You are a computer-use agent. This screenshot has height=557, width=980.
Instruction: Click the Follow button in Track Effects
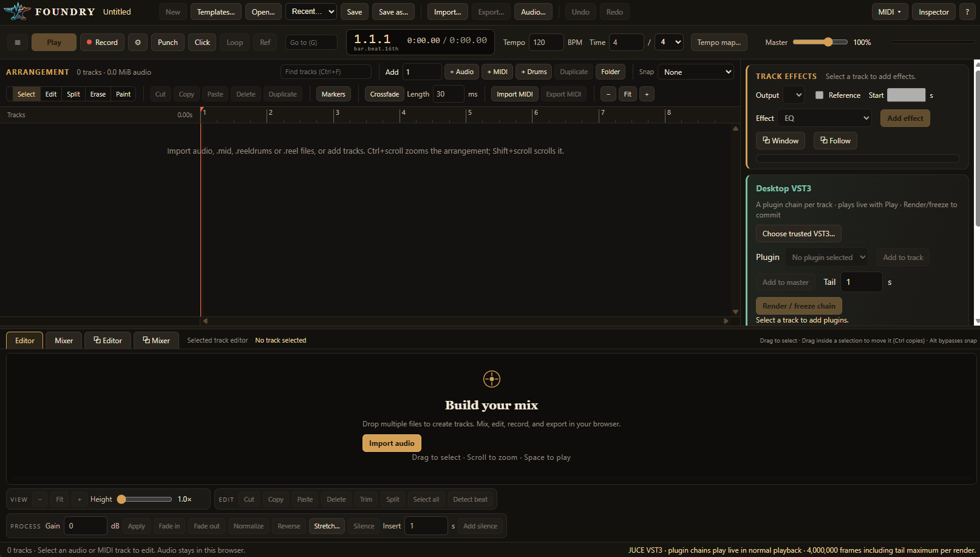coord(835,141)
